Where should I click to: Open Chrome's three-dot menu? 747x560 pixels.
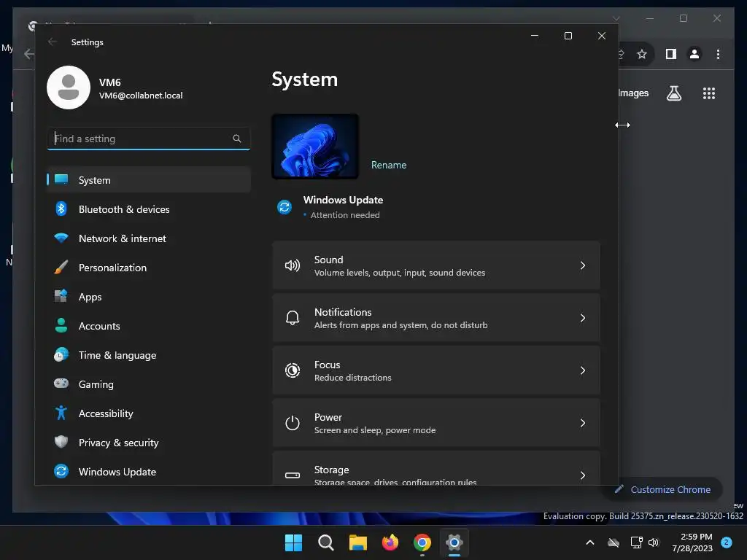point(718,54)
